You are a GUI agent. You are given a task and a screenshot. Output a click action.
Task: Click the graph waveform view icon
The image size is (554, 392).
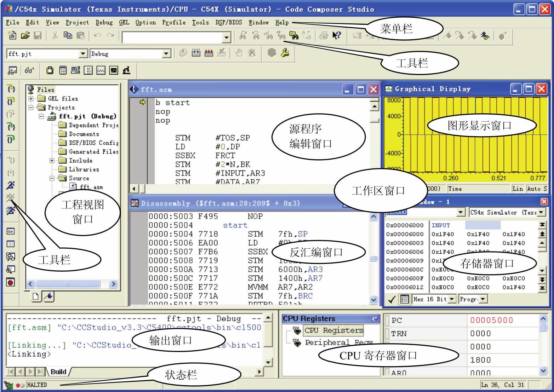[x=101, y=70]
